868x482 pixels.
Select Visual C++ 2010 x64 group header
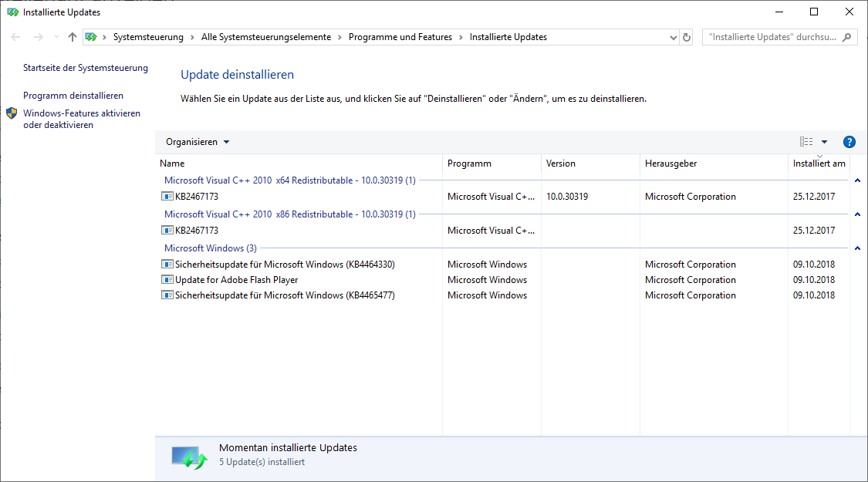coord(289,180)
